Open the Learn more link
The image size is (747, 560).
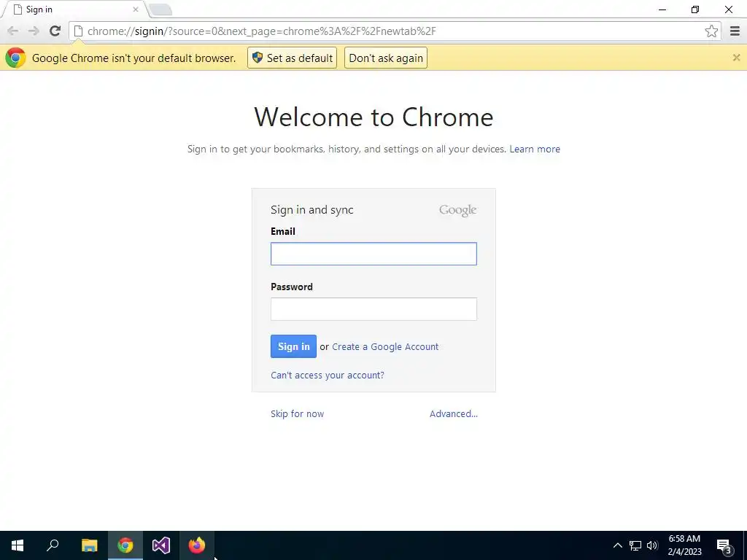[535, 149]
